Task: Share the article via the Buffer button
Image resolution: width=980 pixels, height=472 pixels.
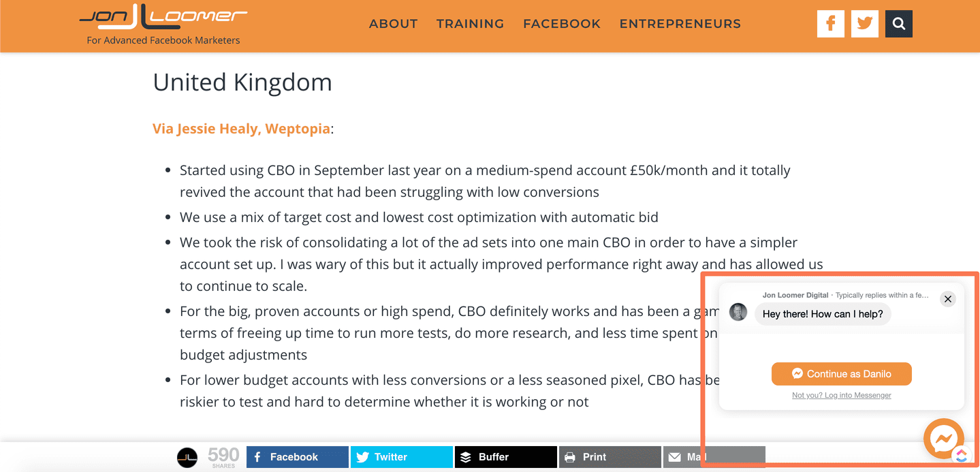Action: click(x=506, y=457)
